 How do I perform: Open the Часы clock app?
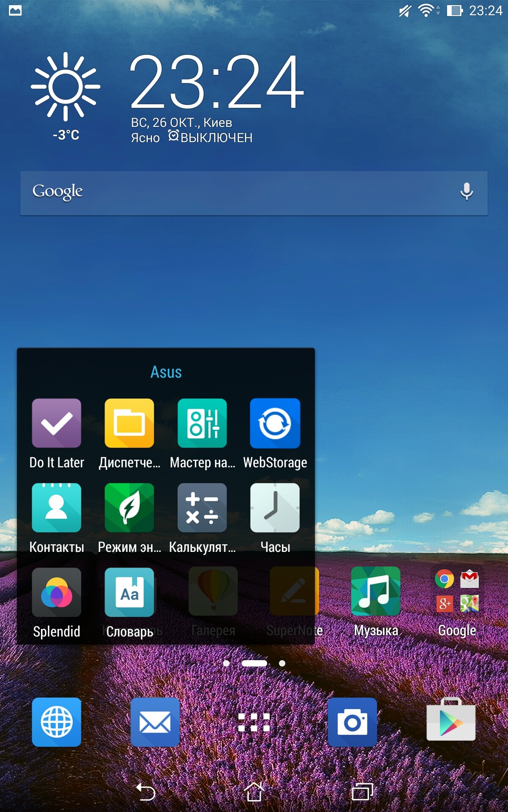click(275, 508)
